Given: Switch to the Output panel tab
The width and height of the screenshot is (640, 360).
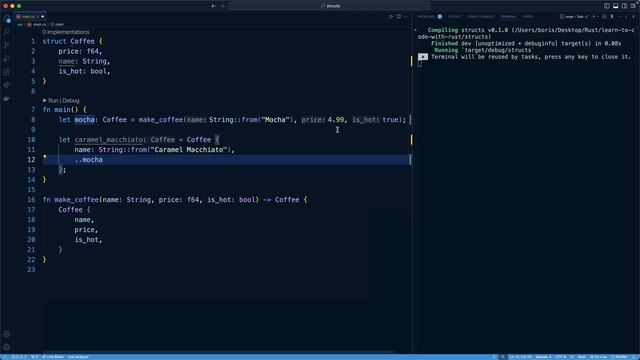Looking at the screenshot, I should (454, 17).
